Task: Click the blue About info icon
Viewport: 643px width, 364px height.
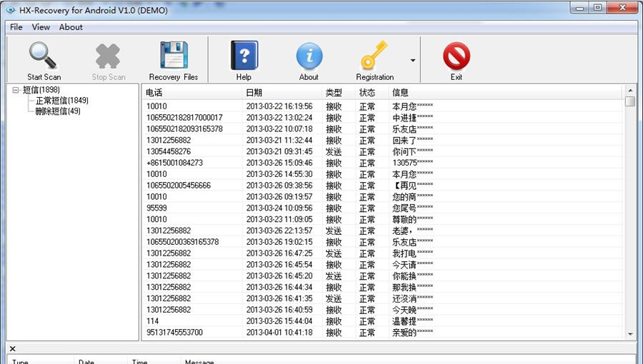Action: (309, 56)
